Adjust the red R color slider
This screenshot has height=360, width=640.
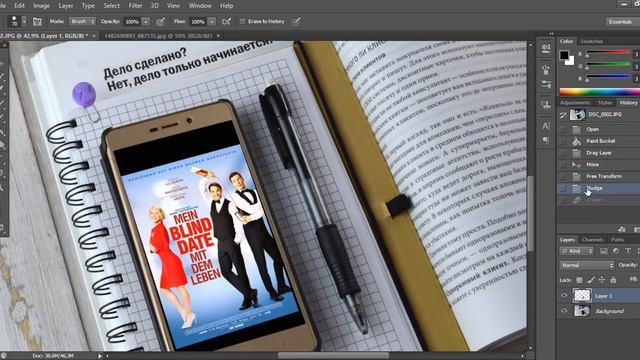(x=608, y=52)
